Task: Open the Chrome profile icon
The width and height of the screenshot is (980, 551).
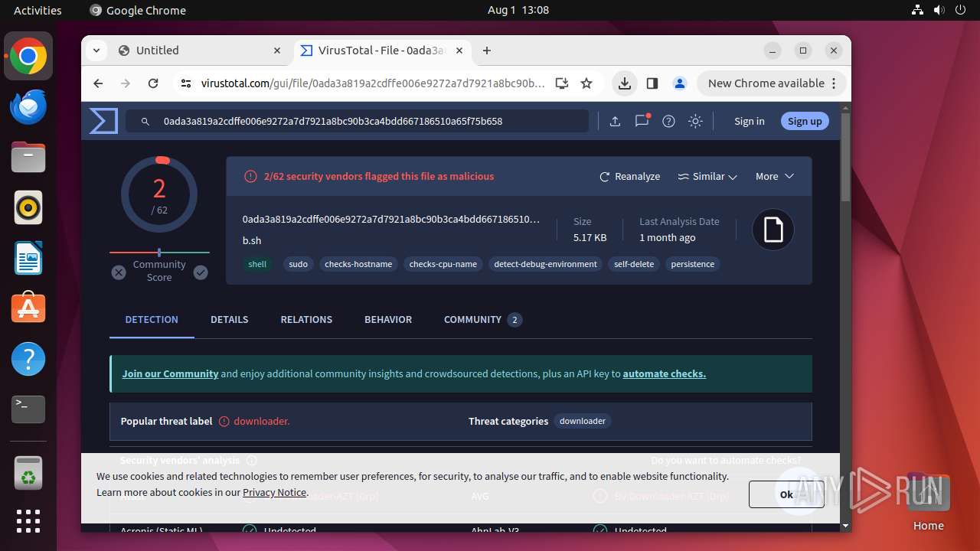Action: [679, 83]
